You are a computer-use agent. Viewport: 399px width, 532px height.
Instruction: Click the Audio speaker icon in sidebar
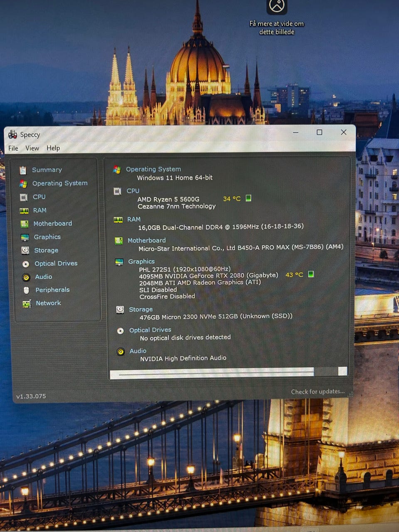click(x=26, y=277)
